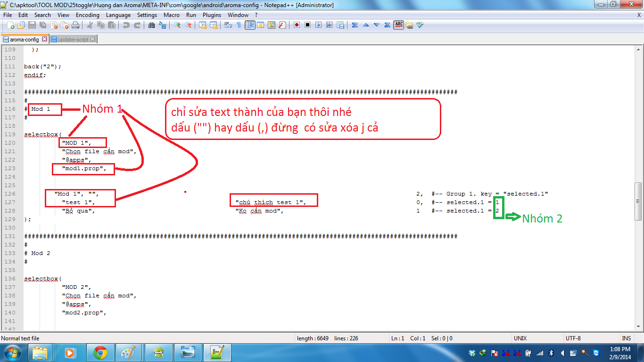Select the aroma-config tab
The width and height of the screenshot is (644, 362).
24,40
